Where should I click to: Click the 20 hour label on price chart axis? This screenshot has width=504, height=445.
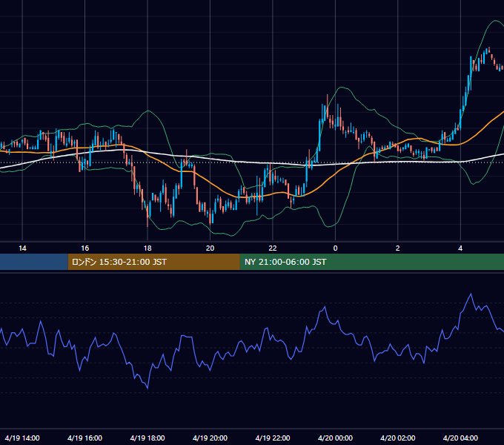(x=210, y=248)
